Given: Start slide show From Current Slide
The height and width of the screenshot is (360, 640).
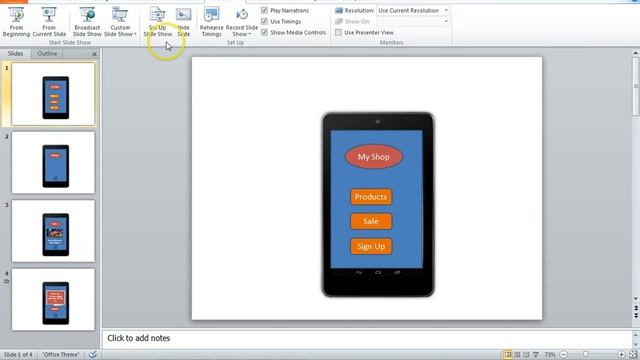Looking at the screenshot, I should [49, 22].
